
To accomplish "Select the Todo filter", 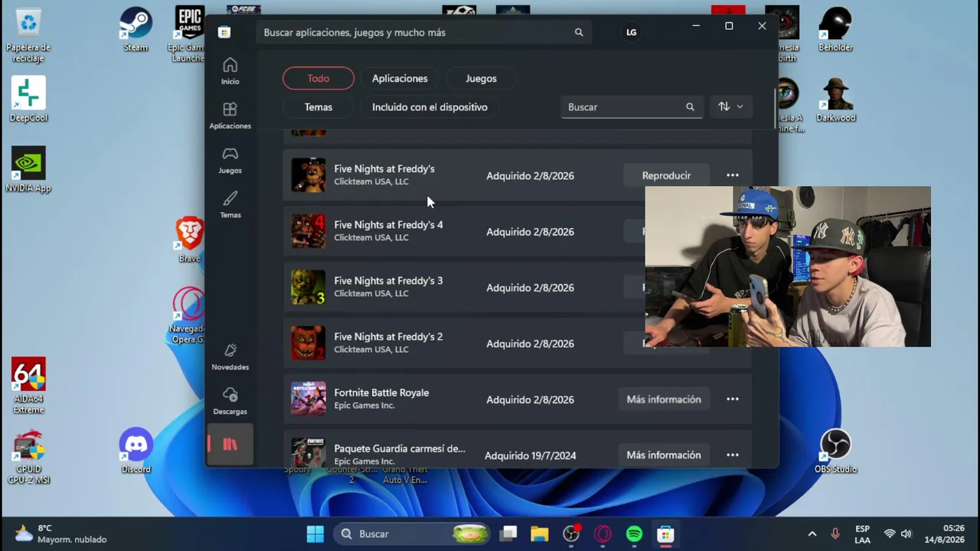I will tap(318, 78).
